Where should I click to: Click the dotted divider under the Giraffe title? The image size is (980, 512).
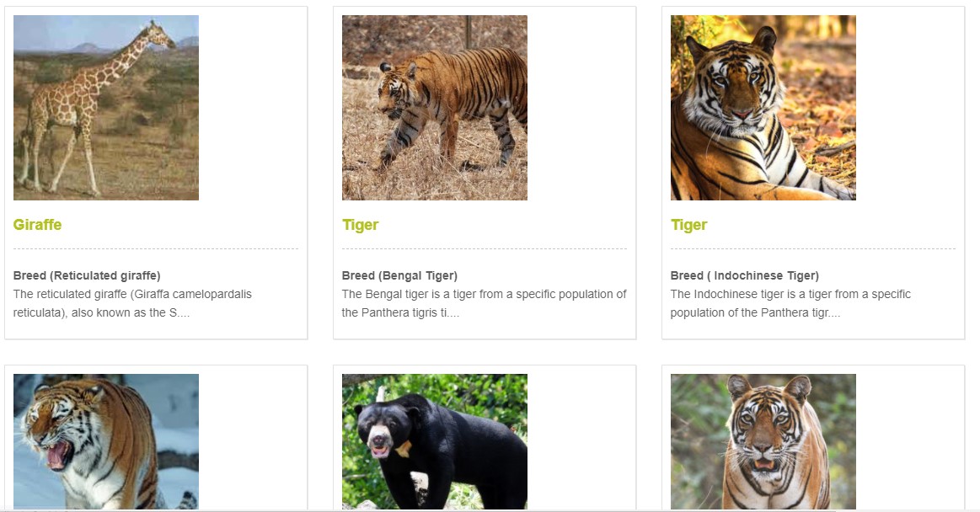click(157, 248)
